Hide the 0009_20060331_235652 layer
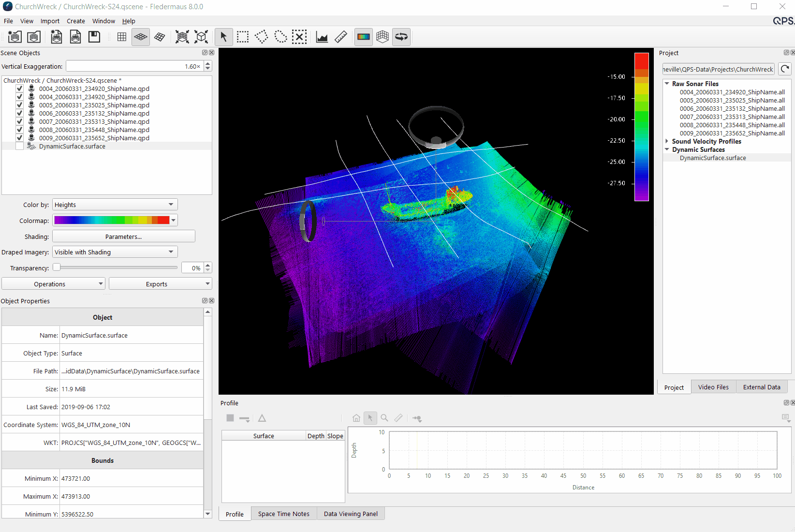795x532 pixels. pos(20,138)
